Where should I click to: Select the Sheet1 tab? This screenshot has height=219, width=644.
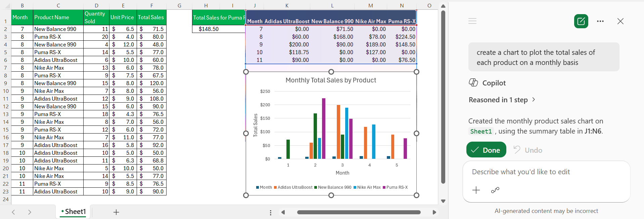click(73, 212)
